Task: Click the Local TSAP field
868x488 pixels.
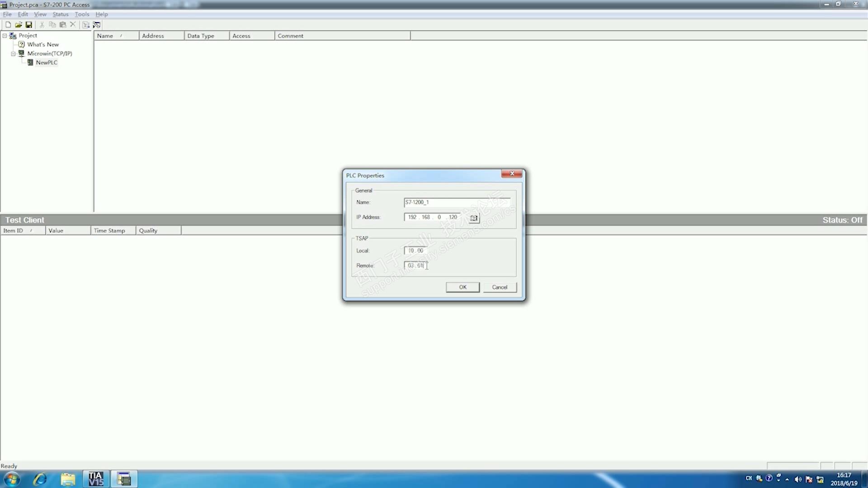Action: pyautogui.click(x=415, y=250)
